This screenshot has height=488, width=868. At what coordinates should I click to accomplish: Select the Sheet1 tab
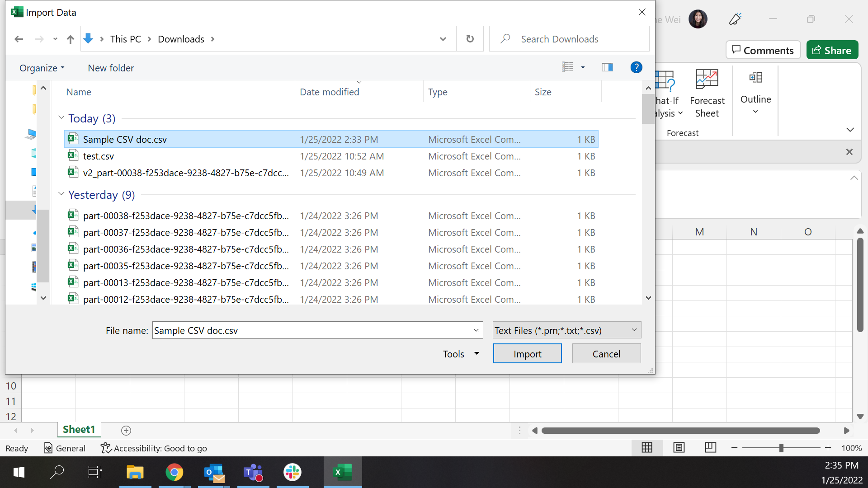(x=79, y=430)
